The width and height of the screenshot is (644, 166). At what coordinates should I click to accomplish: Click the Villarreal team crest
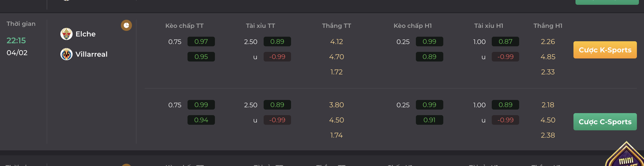click(66, 54)
